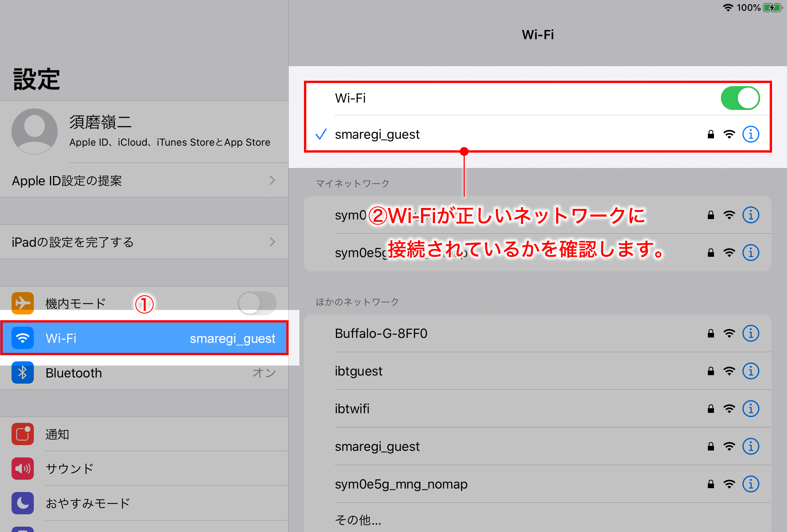Tap lock icon on Buffalo-G-8FF0 row
Viewport: 787px width, 532px height.
[711, 333]
